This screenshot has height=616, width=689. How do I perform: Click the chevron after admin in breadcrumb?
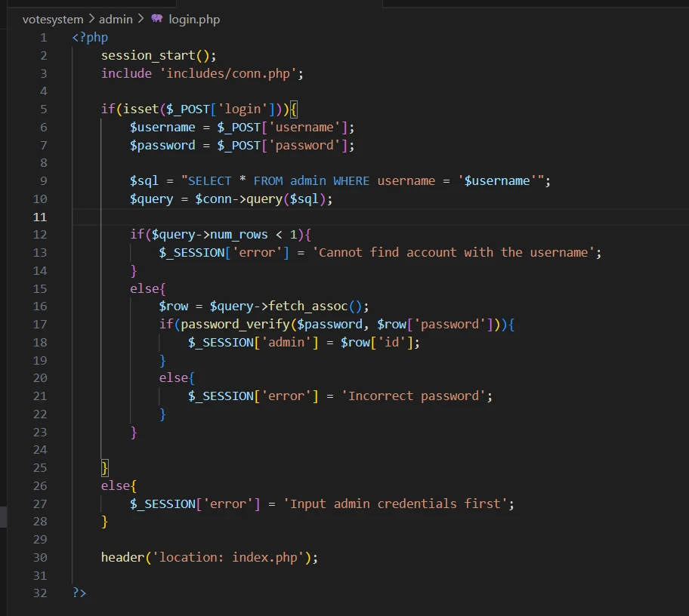click(x=141, y=19)
